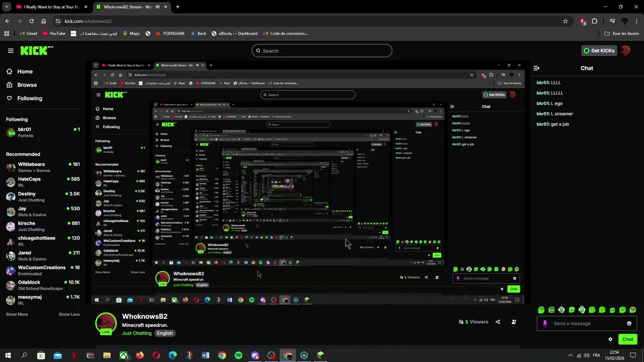The width and height of the screenshot is (644, 362).
Task: Open Following in the Kick sidebar
Action: coord(25,99)
